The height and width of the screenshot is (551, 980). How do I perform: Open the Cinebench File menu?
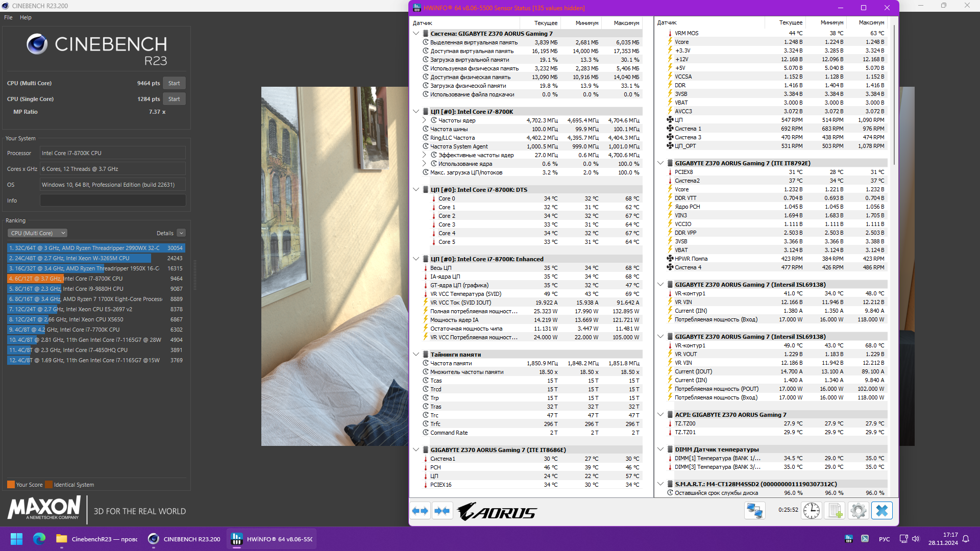[x=8, y=17]
